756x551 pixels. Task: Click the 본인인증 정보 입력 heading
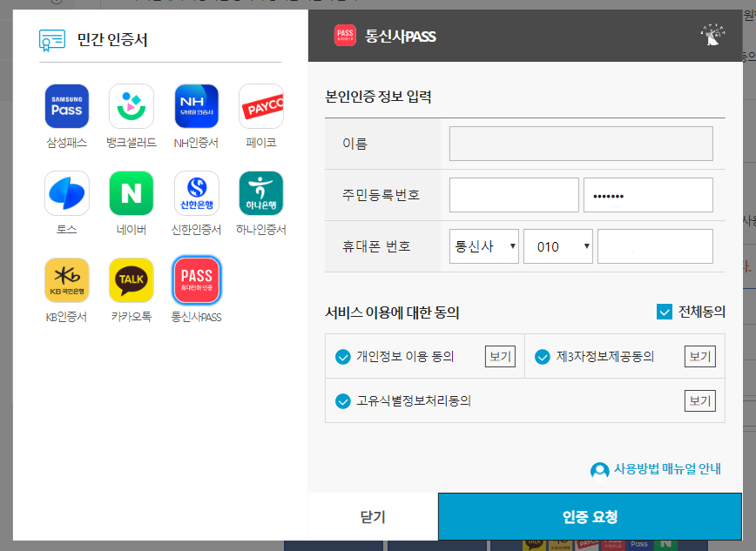click(x=378, y=97)
